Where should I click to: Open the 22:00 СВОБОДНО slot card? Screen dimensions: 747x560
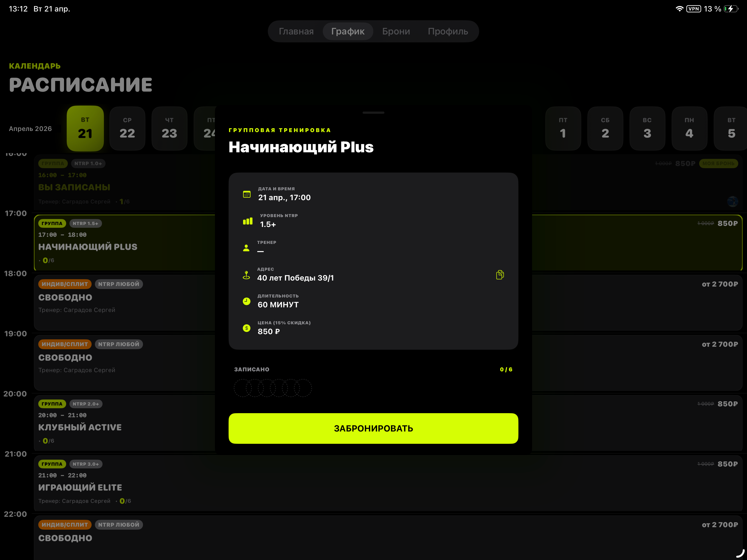[388, 537]
